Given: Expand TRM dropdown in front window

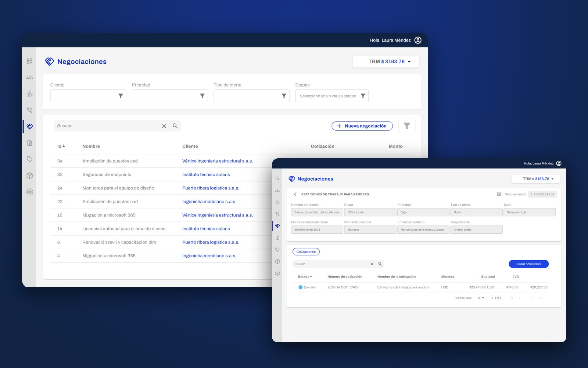Looking at the screenshot, I should point(536,179).
